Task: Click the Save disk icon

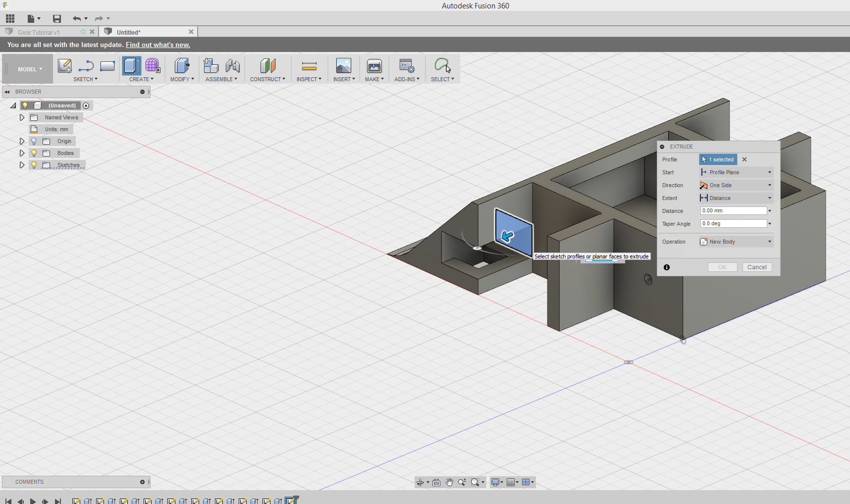Action: click(57, 19)
